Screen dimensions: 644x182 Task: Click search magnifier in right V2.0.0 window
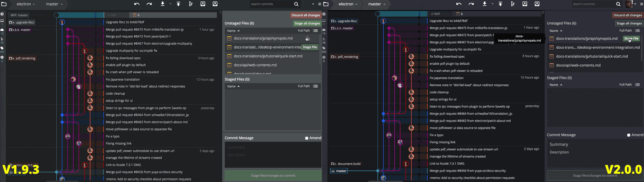618,4
